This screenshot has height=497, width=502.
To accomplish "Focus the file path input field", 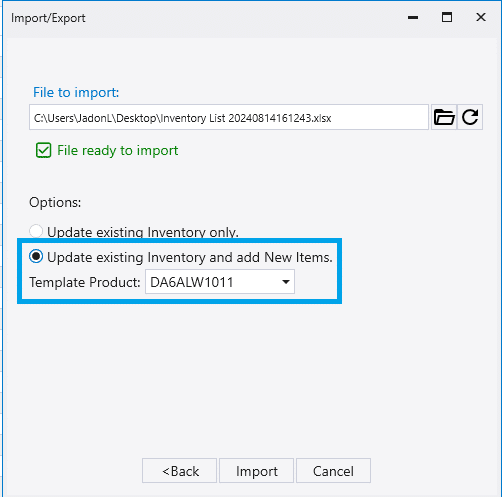I will click(229, 117).
